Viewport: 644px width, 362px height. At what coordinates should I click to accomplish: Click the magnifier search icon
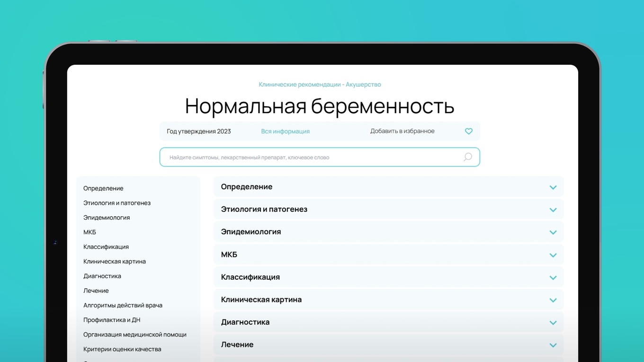coord(467,157)
